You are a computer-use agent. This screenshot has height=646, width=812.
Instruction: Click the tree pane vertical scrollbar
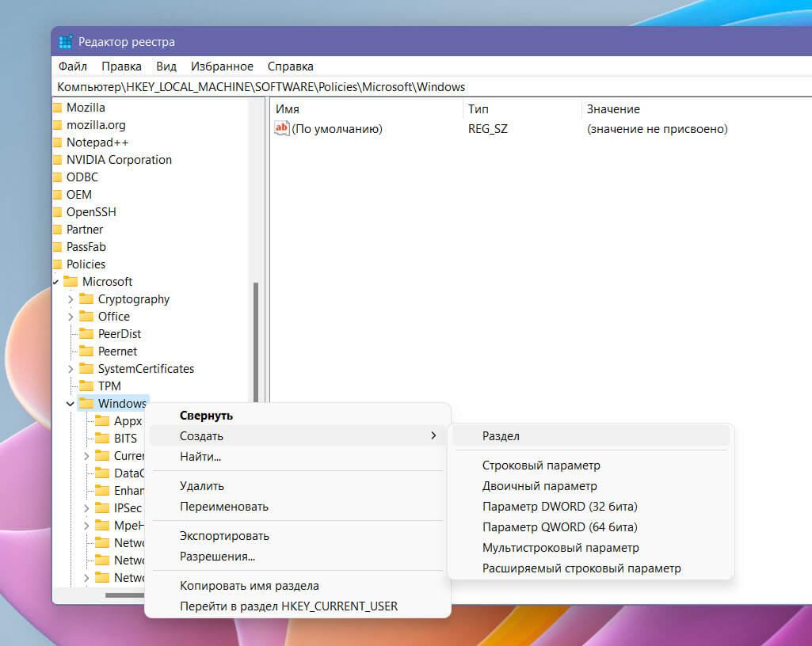coord(256,342)
